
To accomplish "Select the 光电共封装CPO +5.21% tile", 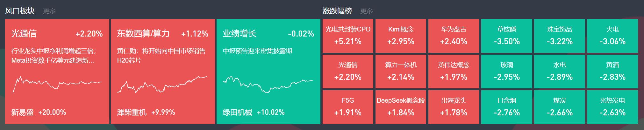I will [x=348, y=36].
